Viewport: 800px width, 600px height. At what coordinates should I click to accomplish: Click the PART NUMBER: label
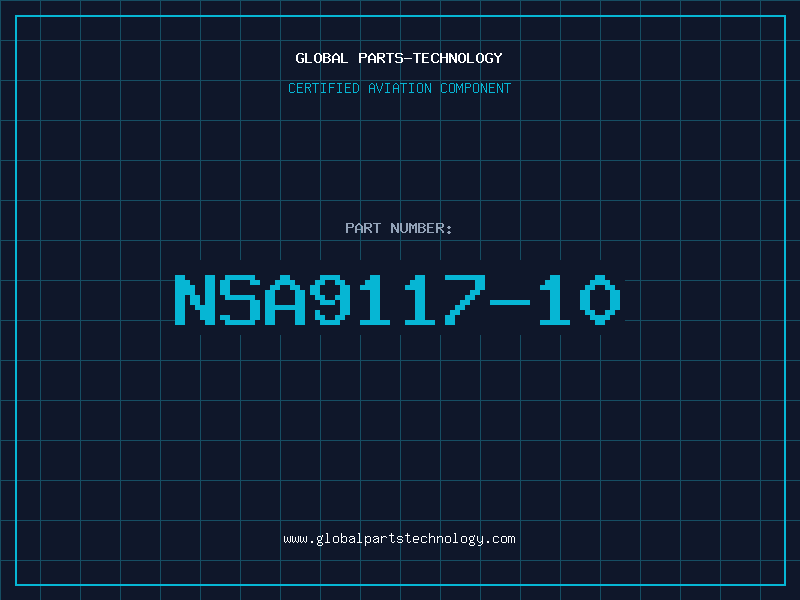coord(398,228)
